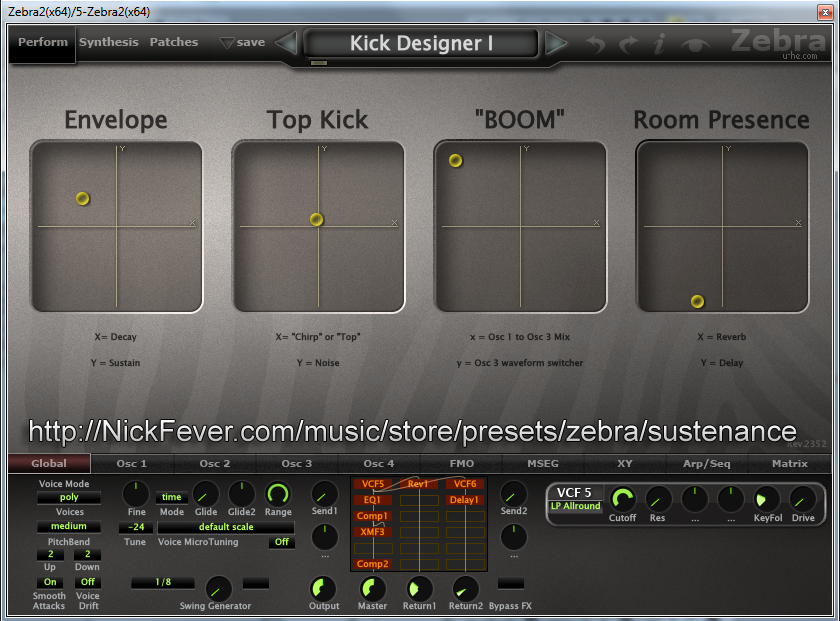The image size is (840, 621).
Task: Select the Comp2 module in the grid
Action: [x=373, y=564]
